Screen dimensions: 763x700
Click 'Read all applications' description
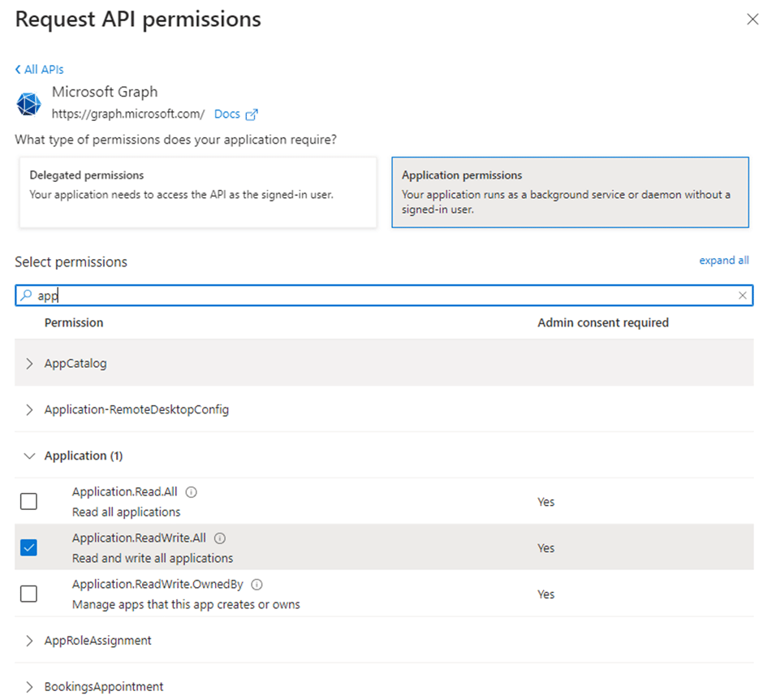point(127,512)
